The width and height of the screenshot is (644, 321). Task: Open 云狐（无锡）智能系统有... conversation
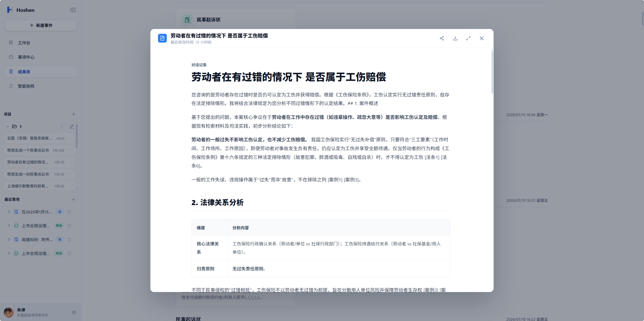tap(40, 138)
